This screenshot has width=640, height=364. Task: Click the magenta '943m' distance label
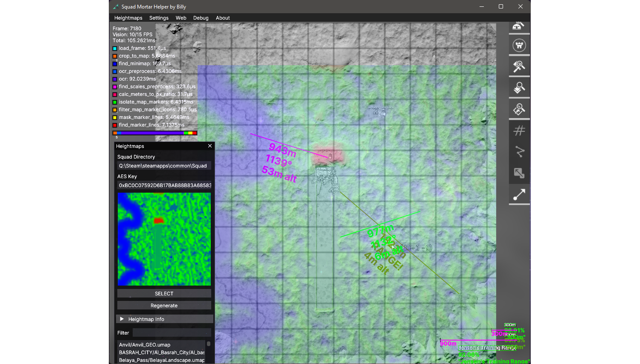pyautogui.click(x=282, y=150)
